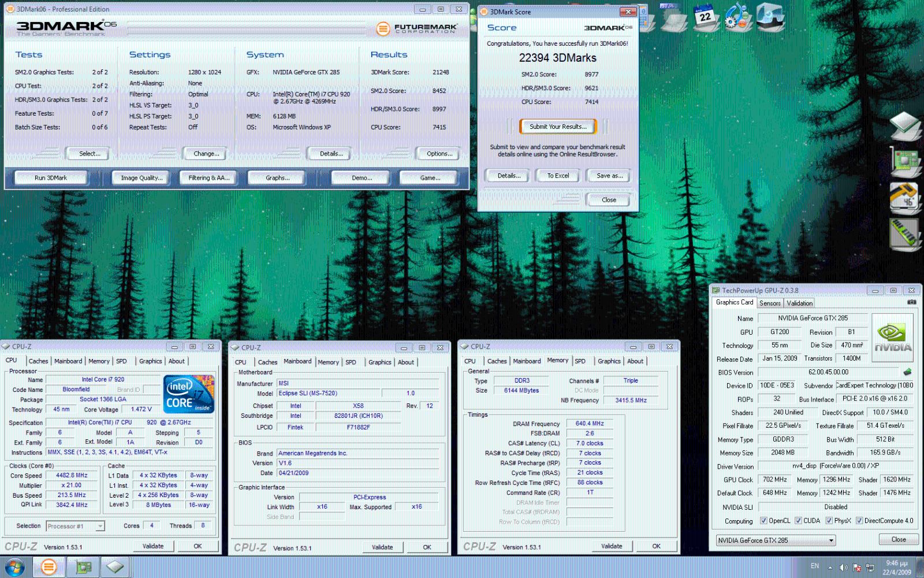Toggle the PhysX checkbox

pos(829,520)
